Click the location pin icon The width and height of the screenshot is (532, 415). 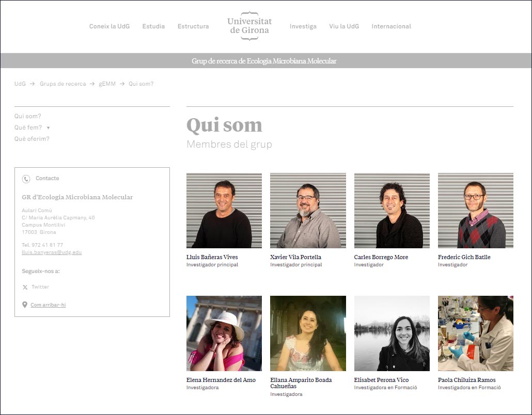(25, 305)
